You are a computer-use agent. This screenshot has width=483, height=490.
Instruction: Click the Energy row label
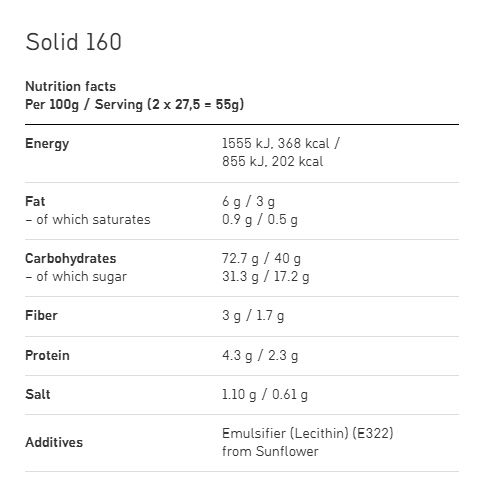47,144
